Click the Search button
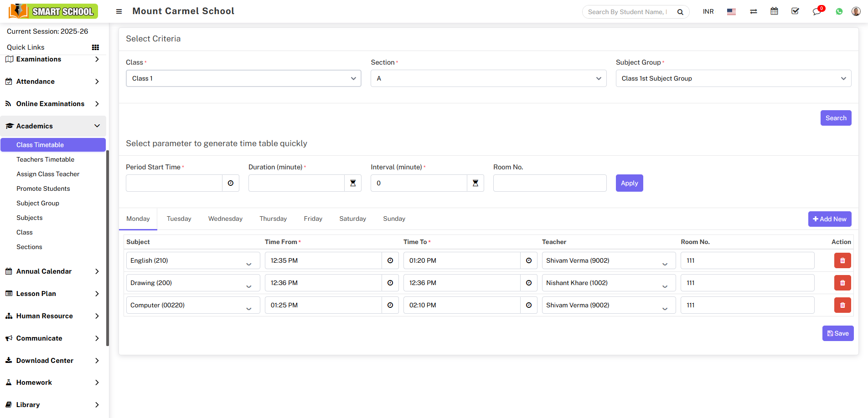868x418 pixels. pyautogui.click(x=836, y=118)
